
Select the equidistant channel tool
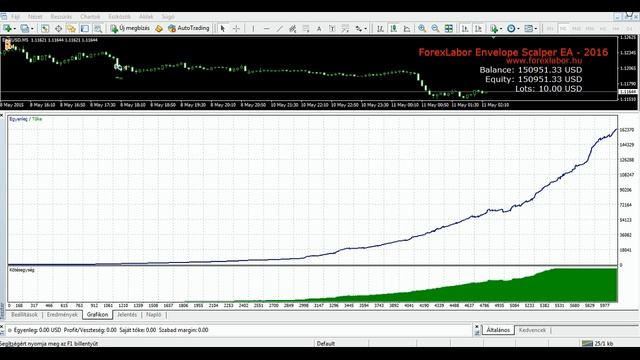click(x=293, y=28)
